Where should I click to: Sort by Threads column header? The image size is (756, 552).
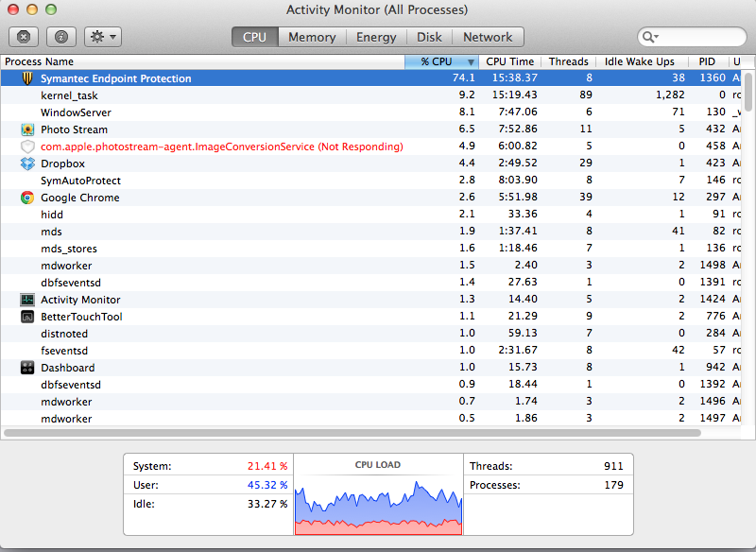pos(569,61)
